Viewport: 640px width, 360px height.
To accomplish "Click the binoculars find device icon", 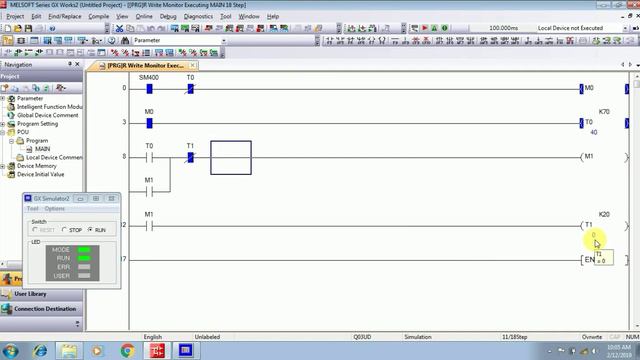I will (x=125, y=40).
